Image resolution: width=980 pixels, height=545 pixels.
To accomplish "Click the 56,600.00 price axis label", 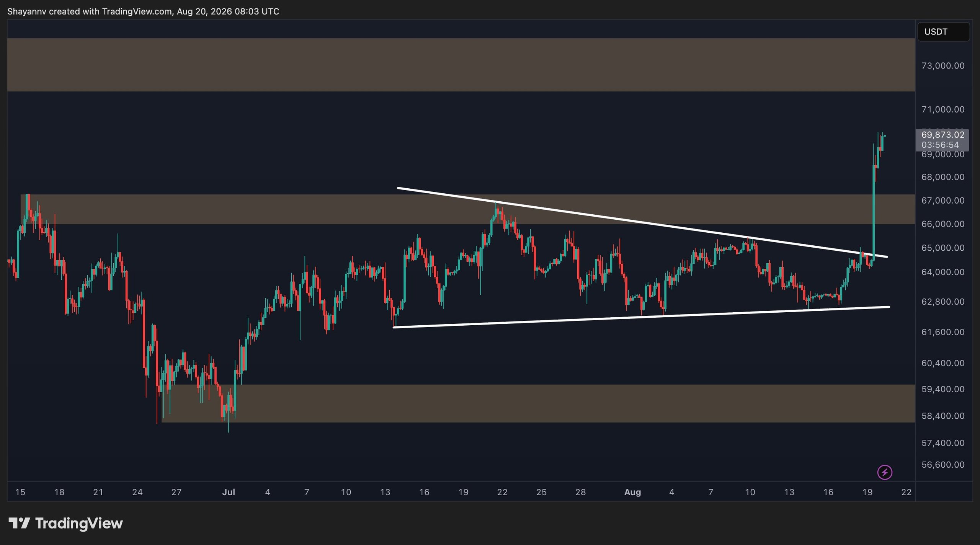I will tap(943, 465).
